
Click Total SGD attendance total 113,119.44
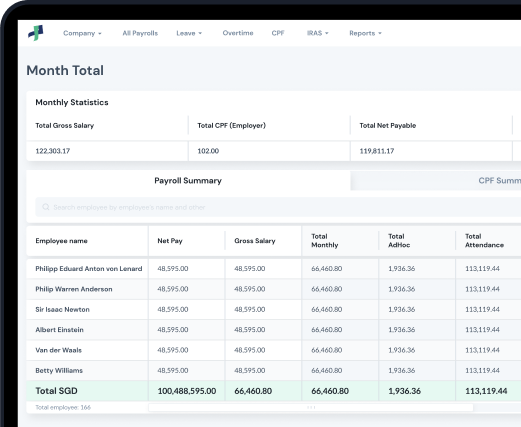click(486, 391)
